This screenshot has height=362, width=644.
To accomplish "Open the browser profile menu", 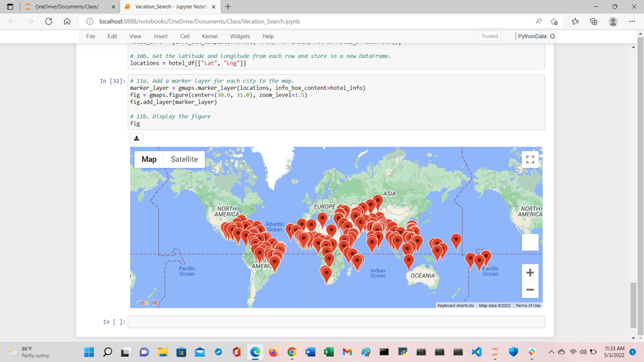I will (613, 21).
